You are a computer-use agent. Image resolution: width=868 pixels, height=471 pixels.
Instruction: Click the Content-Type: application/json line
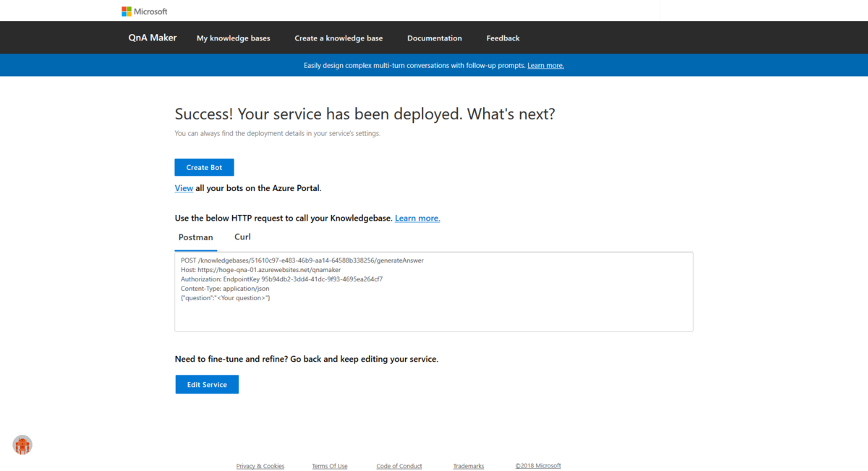[225, 289]
